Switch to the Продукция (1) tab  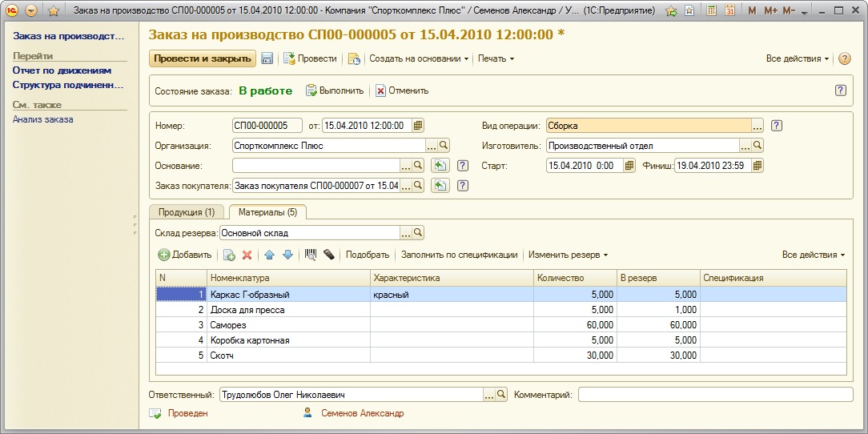[x=187, y=212]
